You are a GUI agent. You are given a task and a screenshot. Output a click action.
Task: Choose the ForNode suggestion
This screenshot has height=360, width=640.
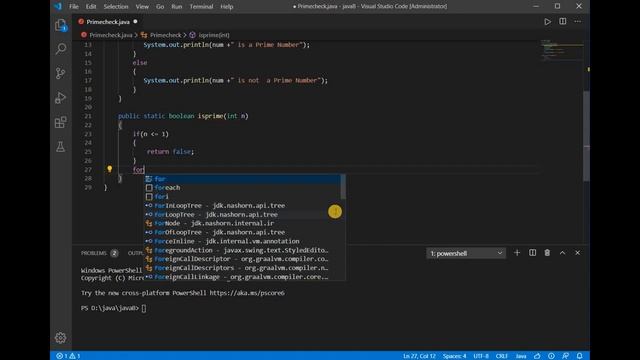point(242,223)
